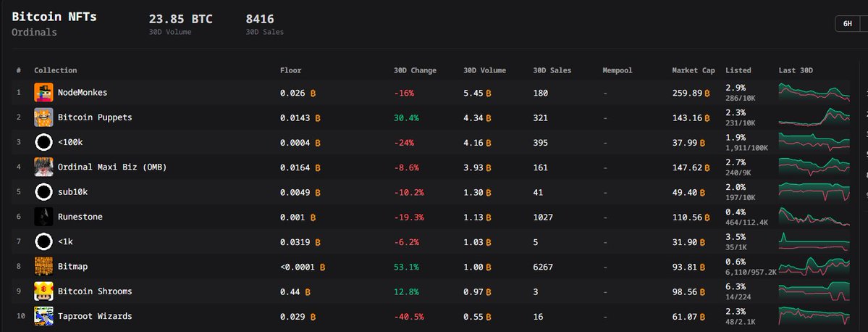Screen dimensions: 868x332
Task: View the Runestone 30-day sparkline chart
Action: (x=814, y=217)
